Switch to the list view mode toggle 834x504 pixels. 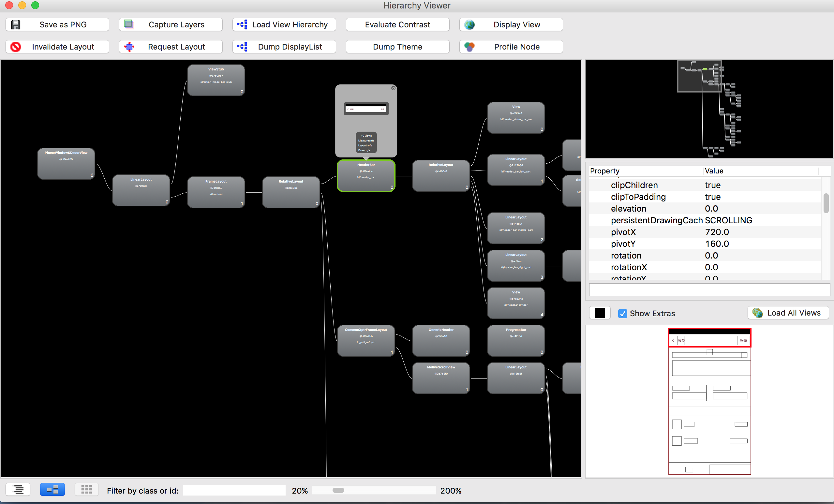(18, 489)
